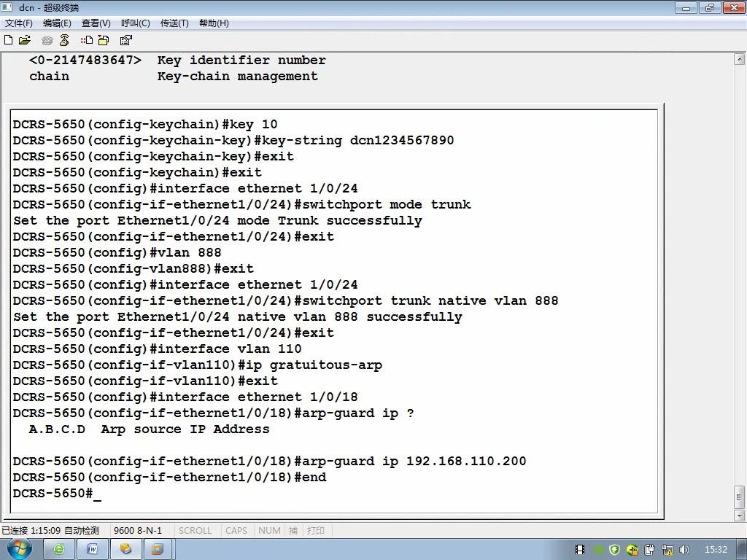Click the Disconnect phone toolbar icon
Screen dimensions: 747x560
click(x=64, y=40)
